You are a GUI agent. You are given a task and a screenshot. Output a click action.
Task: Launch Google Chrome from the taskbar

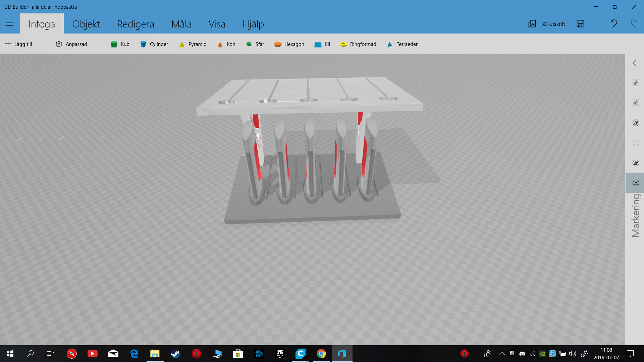[x=321, y=354]
